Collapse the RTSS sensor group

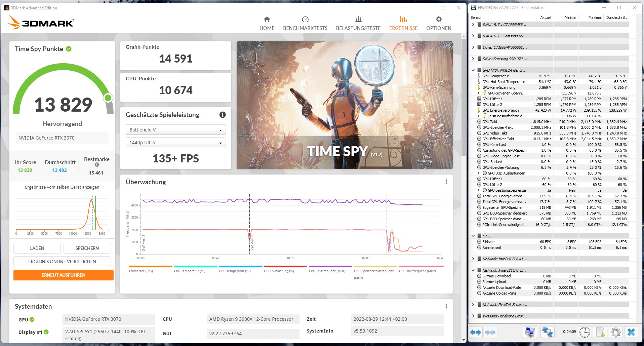tap(473, 236)
